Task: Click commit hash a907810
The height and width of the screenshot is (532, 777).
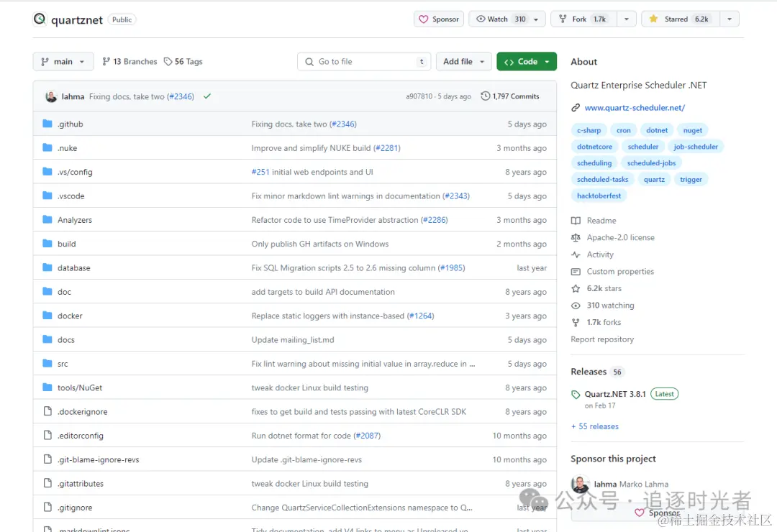Action: tap(419, 96)
